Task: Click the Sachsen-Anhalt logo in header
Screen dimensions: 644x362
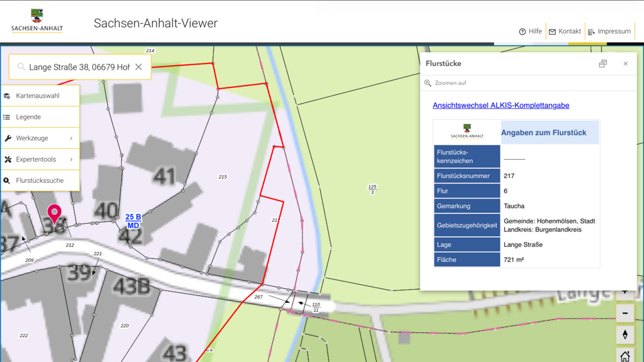Action: click(x=37, y=21)
